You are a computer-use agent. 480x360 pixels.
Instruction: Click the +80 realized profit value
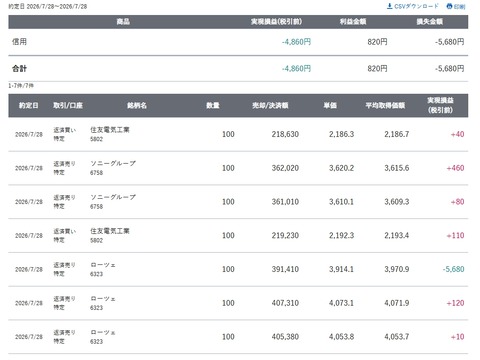[x=457, y=202]
